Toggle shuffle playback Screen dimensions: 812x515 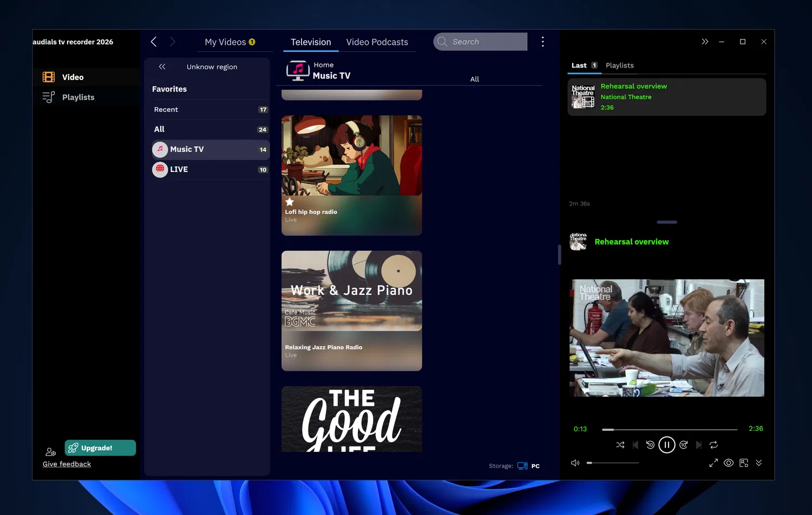(620, 445)
